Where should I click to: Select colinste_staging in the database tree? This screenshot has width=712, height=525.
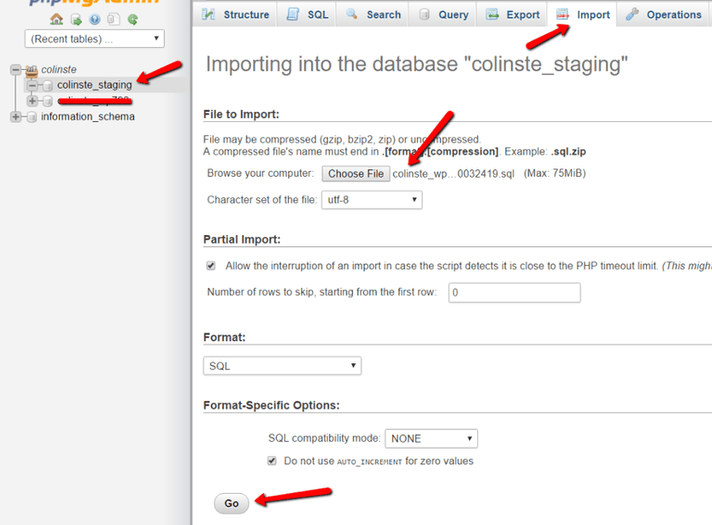[94, 85]
